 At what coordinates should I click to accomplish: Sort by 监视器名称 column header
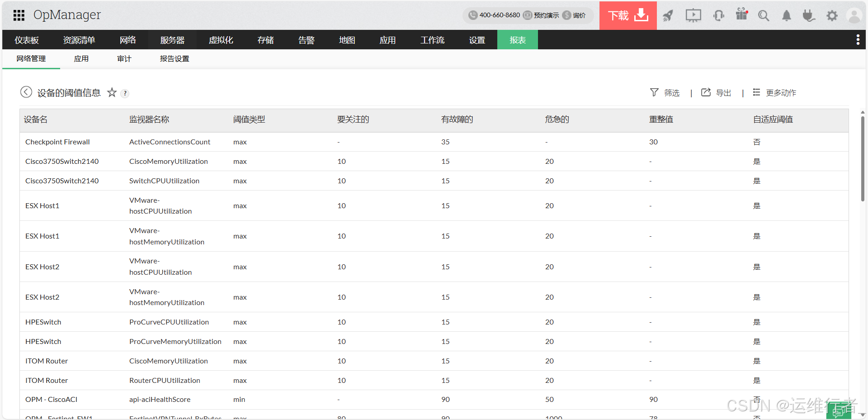pyautogui.click(x=149, y=119)
